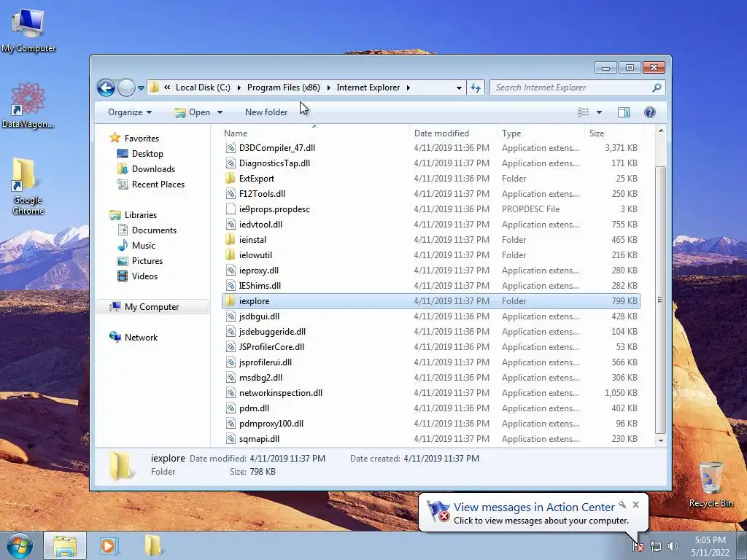
Task: Click the Change your view icon
Action: [583, 112]
